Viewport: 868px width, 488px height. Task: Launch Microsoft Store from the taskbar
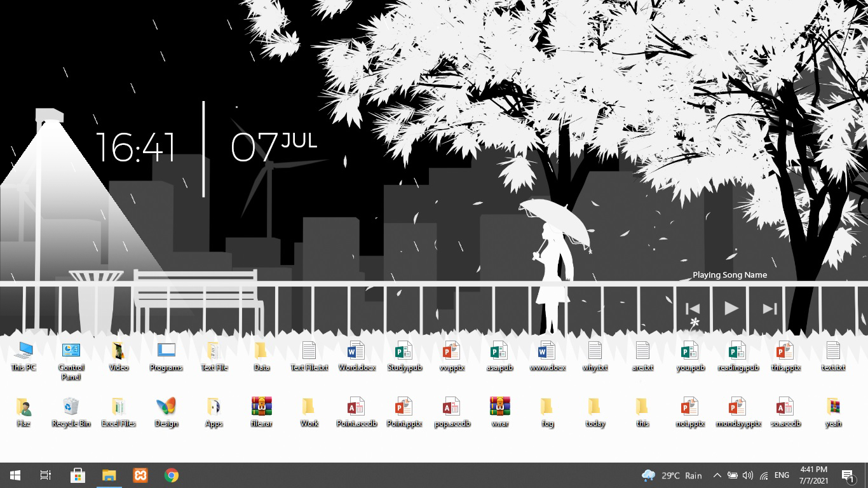tap(78, 475)
